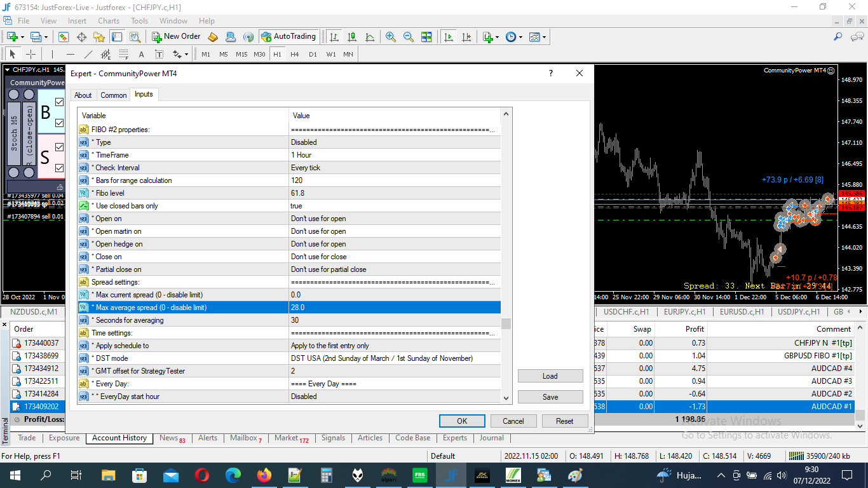
Task: Switch chart to candlesticks icon
Action: coord(352,37)
